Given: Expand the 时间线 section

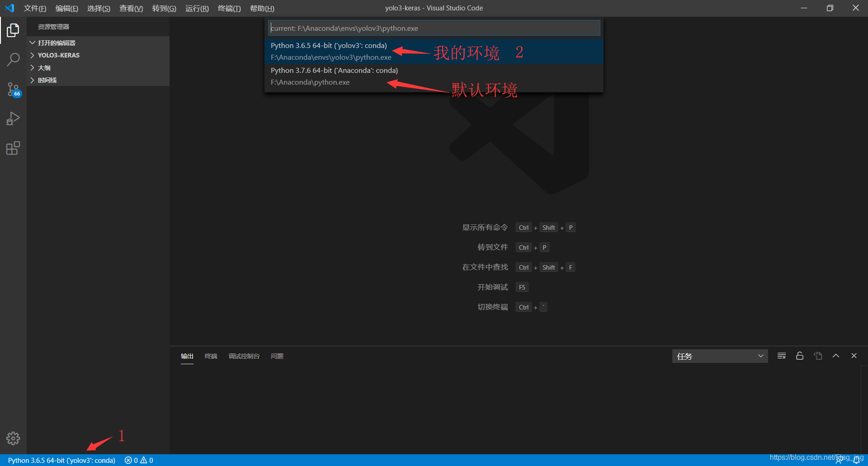Looking at the screenshot, I should 98,80.
